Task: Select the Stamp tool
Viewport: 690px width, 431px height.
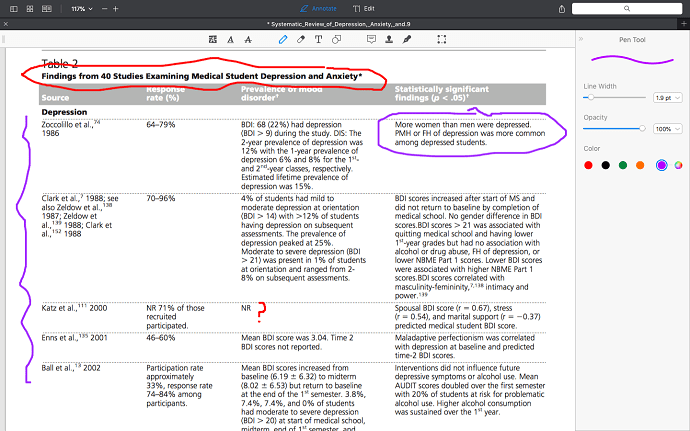Action: [389, 40]
